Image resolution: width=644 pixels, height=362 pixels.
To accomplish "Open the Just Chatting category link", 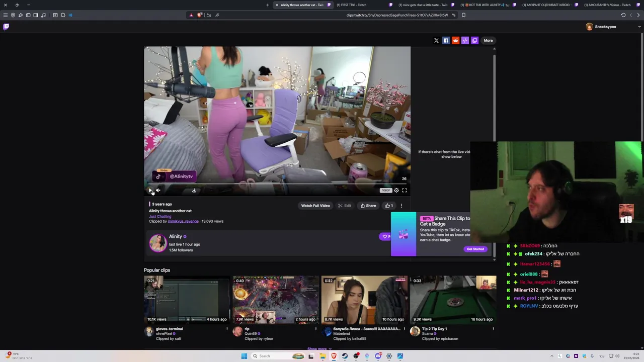I will 160,216.
